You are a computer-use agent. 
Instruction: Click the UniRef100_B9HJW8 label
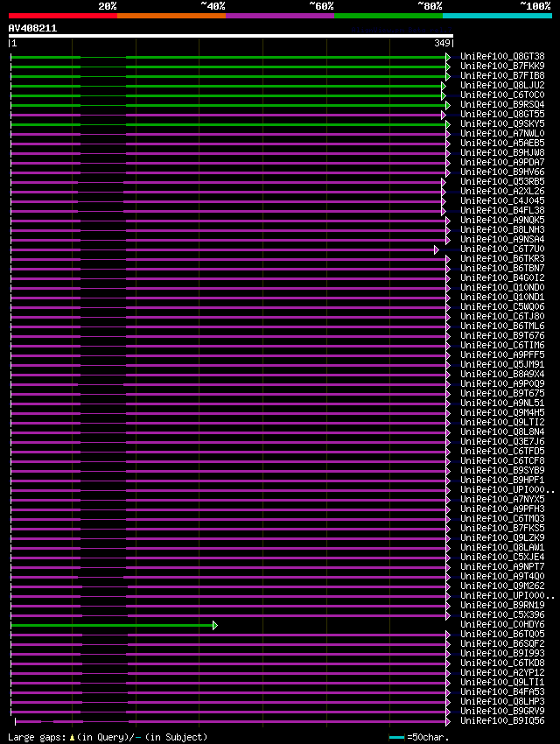(x=502, y=153)
